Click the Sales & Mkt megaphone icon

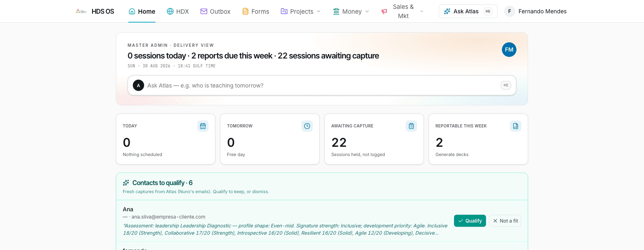tap(384, 11)
